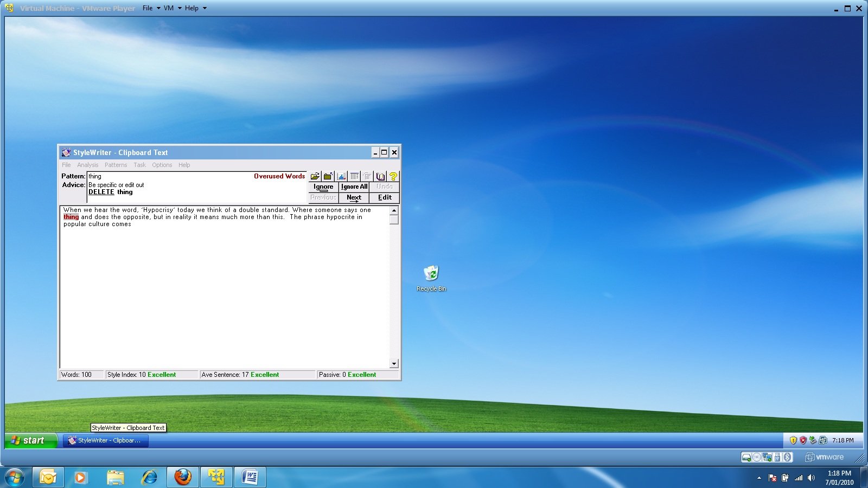
Task: Click the 'Overused Words' label
Action: point(279,176)
